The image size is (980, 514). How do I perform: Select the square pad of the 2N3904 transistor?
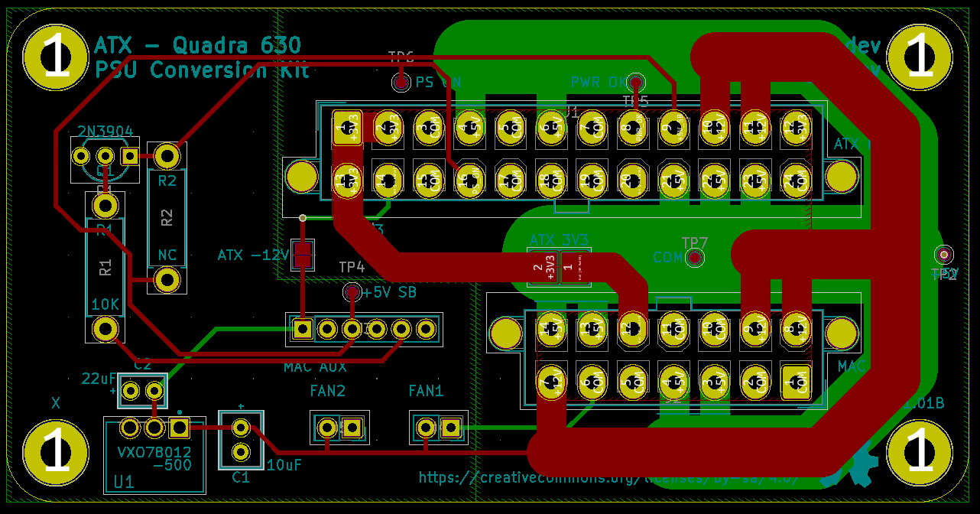click(x=130, y=156)
